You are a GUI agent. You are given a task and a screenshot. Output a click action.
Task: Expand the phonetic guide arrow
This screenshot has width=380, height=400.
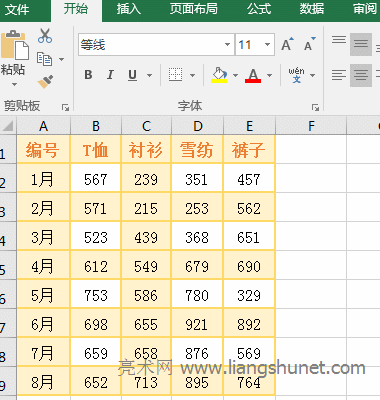pos(312,75)
